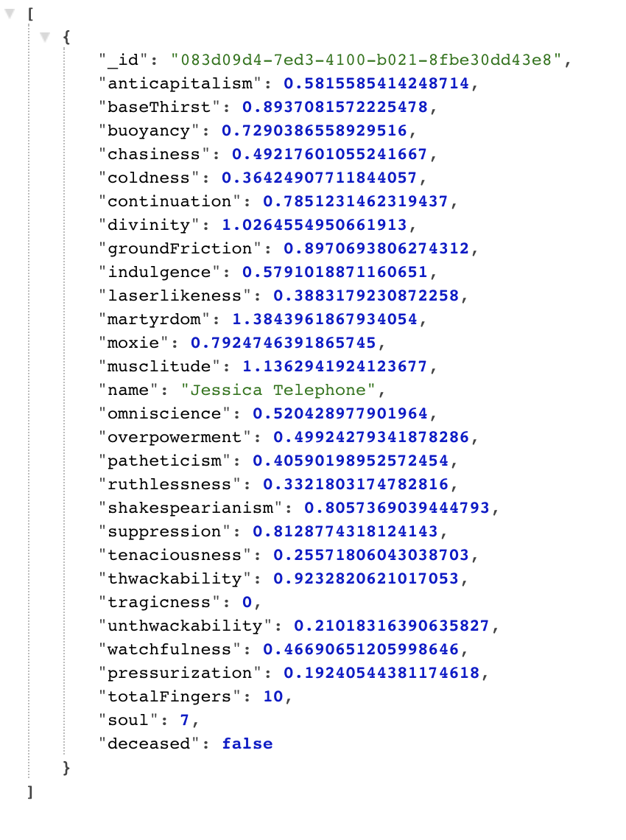The width and height of the screenshot is (626, 840).
Task: Select the tragicness value 0
Action: [x=247, y=601]
